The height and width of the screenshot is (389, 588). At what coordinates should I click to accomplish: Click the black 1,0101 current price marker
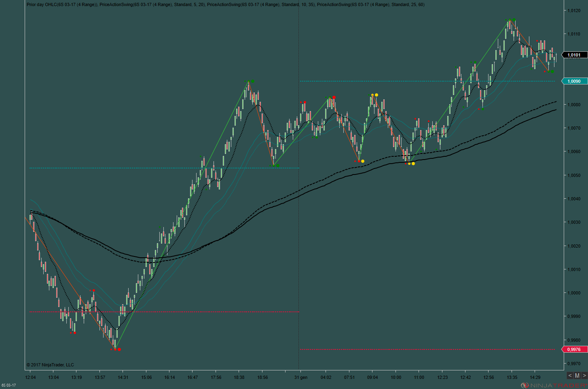[x=574, y=55]
